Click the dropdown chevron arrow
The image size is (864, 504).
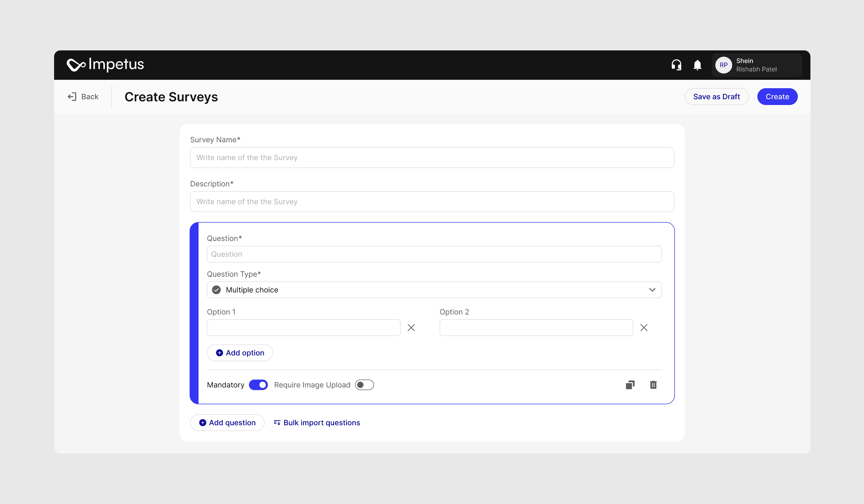pos(652,290)
